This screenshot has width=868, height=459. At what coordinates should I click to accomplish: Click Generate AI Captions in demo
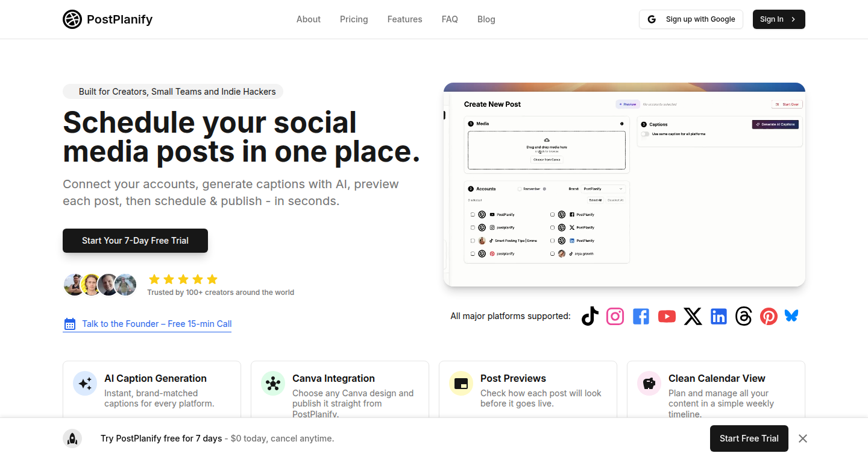[x=775, y=124]
